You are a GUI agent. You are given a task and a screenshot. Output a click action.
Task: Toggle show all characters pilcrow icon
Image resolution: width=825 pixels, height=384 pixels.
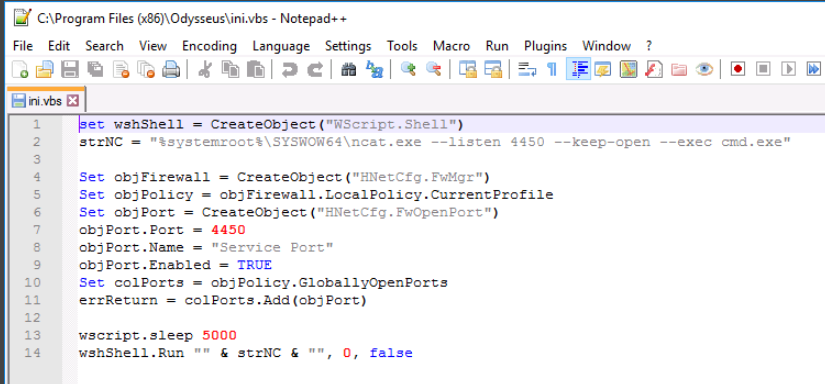coord(552,69)
